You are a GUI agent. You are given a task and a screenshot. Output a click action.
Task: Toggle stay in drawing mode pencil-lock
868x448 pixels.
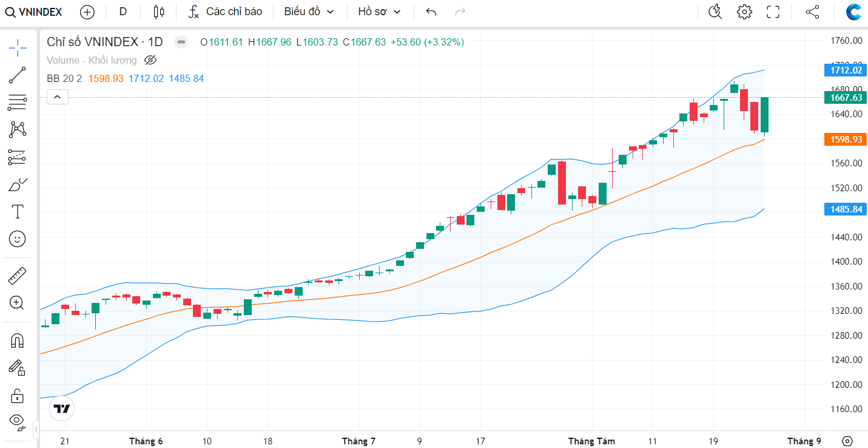18,368
